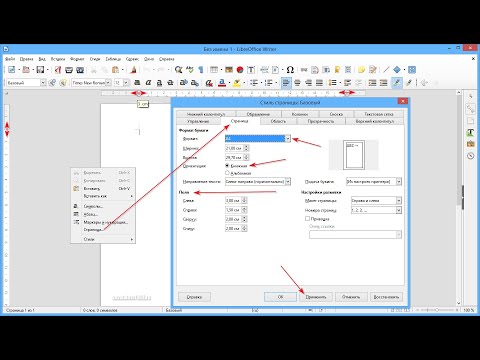Viewport: 480px width, 360px height.
Task: Click the Insert Image icon
Action: 229,70
